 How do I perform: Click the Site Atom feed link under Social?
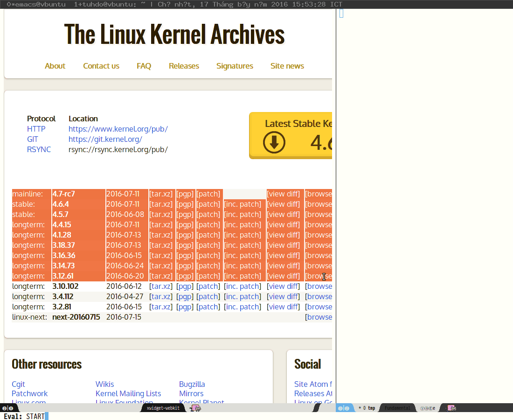[x=313, y=384]
